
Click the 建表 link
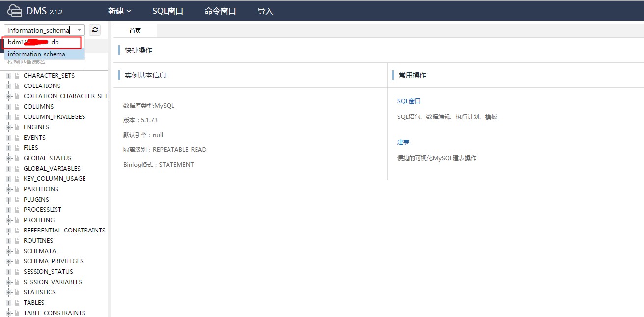[403, 142]
